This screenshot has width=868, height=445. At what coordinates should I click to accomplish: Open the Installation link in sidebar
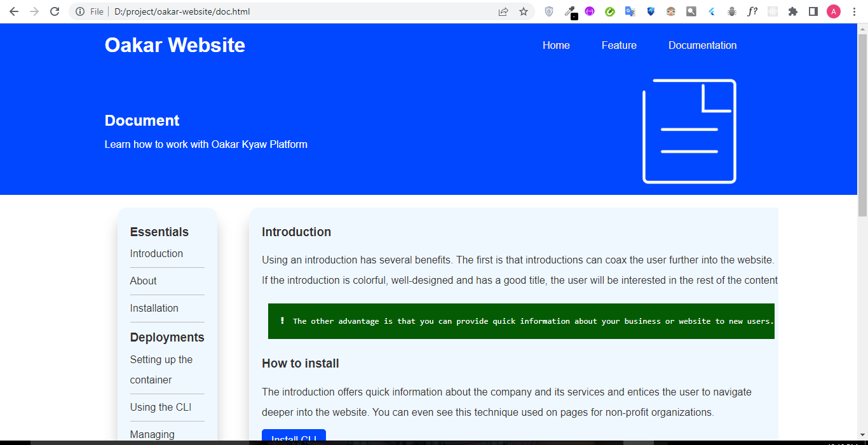pos(154,308)
